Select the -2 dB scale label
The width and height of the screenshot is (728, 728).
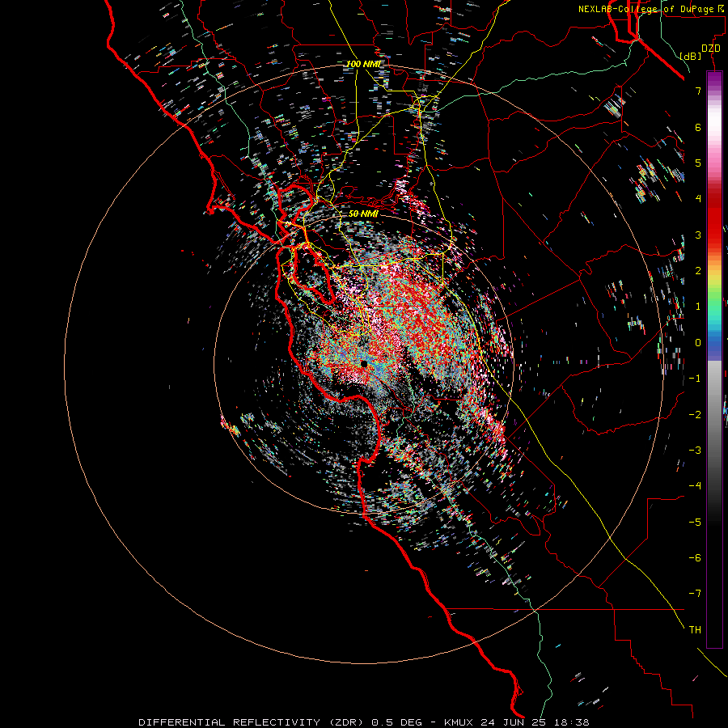tap(695, 415)
